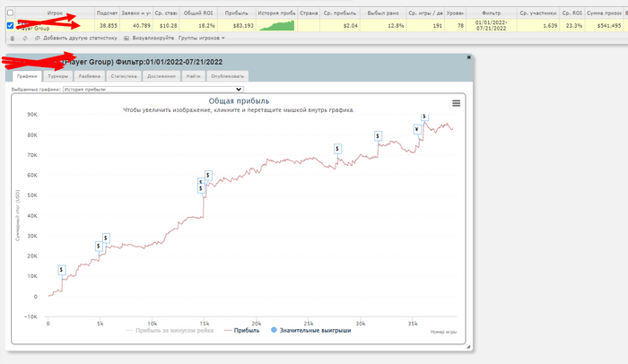The image size is (628, 364).
Task: Click the 'Ср. ROI' column header
Action: (x=572, y=13)
